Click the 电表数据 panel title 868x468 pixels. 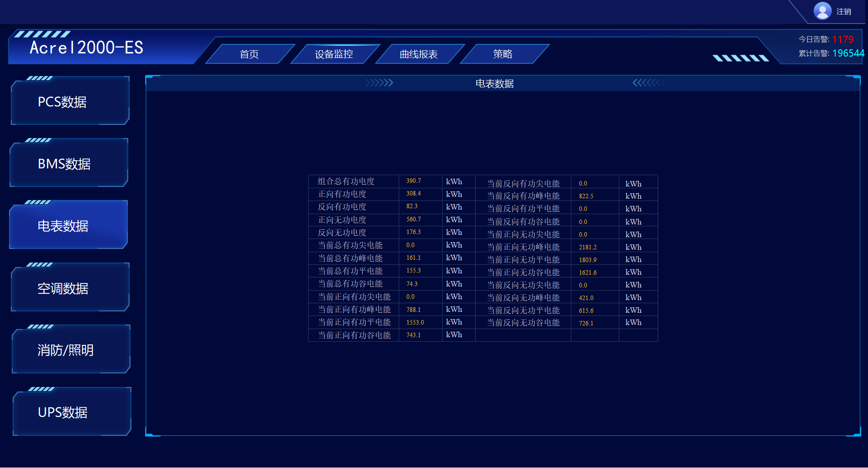495,83
